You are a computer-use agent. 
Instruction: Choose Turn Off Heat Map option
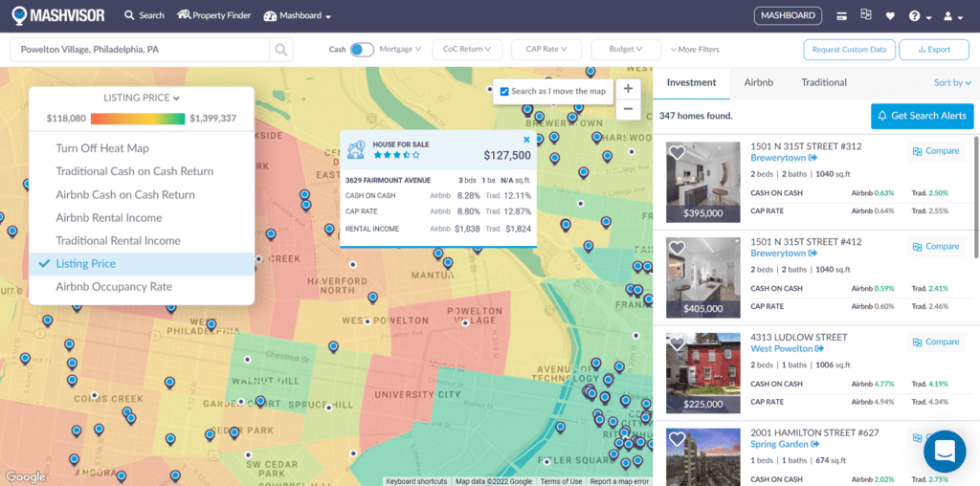pyautogui.click(x=102, y=148)
